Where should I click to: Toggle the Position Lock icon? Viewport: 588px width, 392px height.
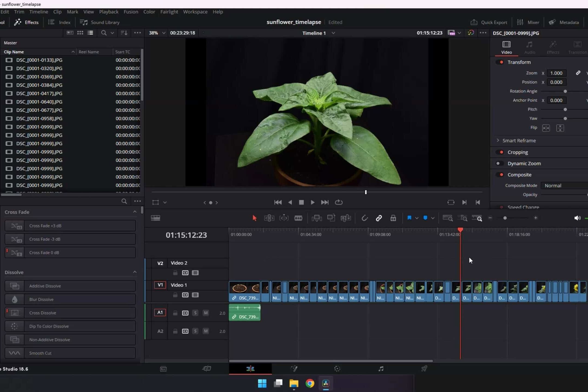393,218
